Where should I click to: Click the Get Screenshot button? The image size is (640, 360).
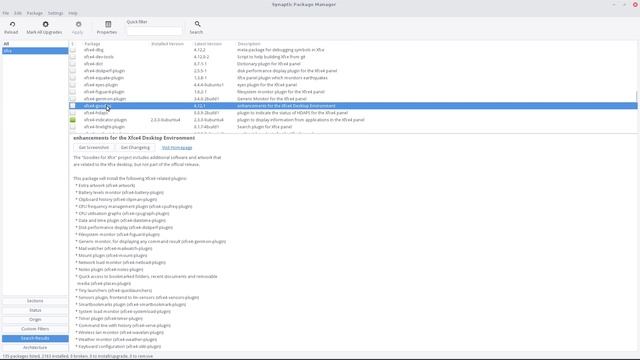point(94,147)
